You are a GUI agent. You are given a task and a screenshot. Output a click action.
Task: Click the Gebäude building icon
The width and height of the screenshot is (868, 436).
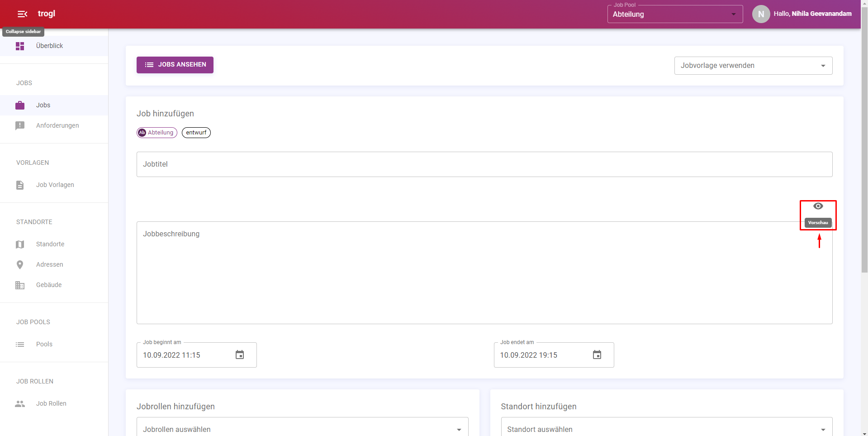pos(20,285)
